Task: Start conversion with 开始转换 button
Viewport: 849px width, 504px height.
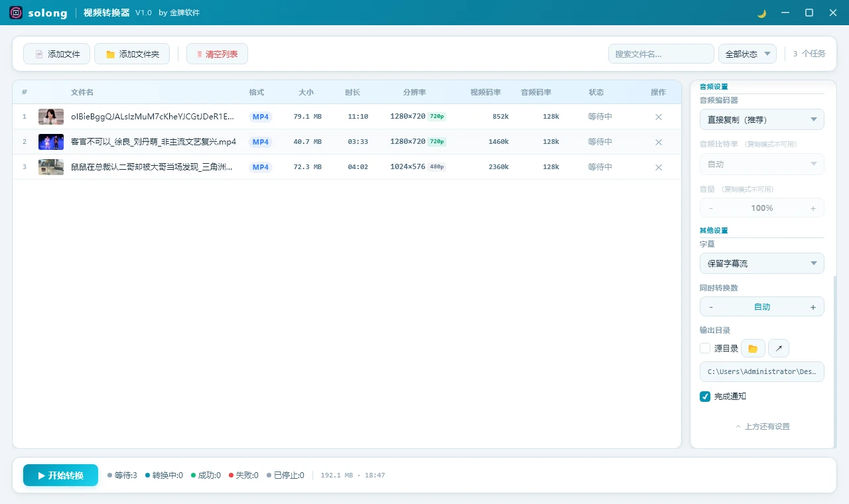Action: [x=60, y=475]
